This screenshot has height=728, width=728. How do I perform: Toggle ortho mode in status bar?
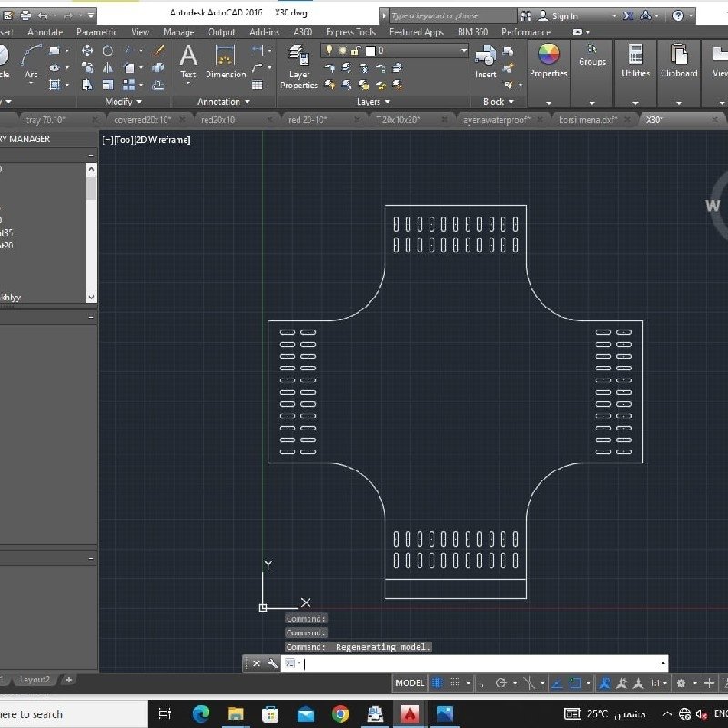(x=480, y=682)
